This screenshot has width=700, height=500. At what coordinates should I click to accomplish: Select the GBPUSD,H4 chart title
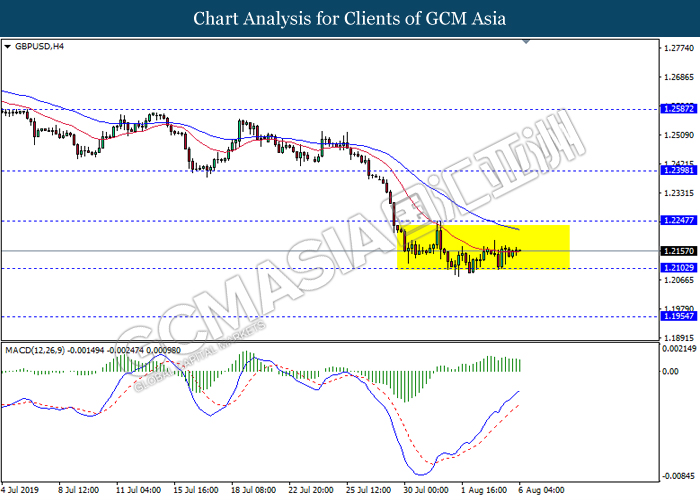[x=39, y=46]
